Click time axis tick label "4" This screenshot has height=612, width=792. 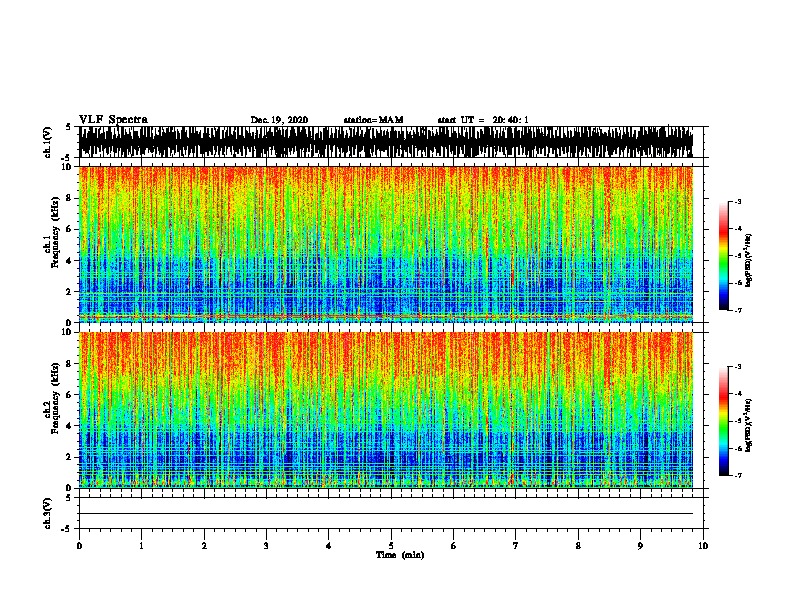click(x=329, y=546)
